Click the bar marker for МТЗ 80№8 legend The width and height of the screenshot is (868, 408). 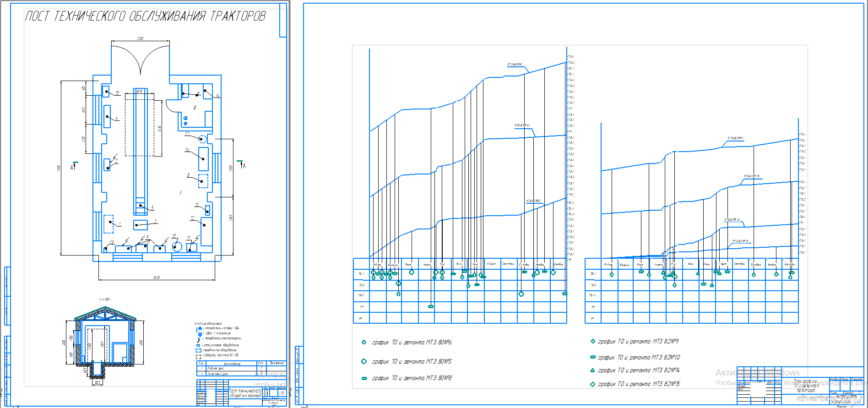[364, 378]
